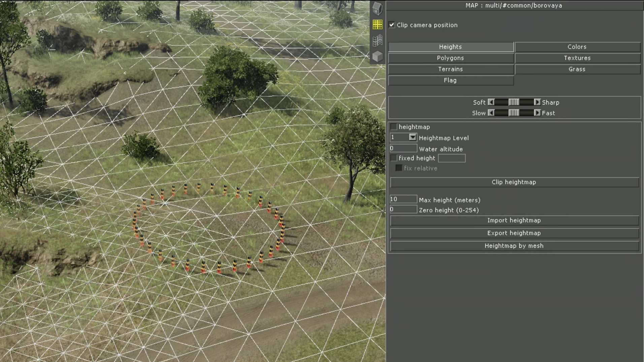
Task: Click Import heightmap
Action: (514, 220)
